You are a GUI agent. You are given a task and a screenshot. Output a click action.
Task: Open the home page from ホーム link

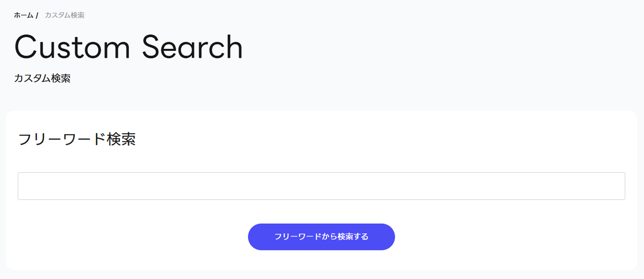(23, 15)
